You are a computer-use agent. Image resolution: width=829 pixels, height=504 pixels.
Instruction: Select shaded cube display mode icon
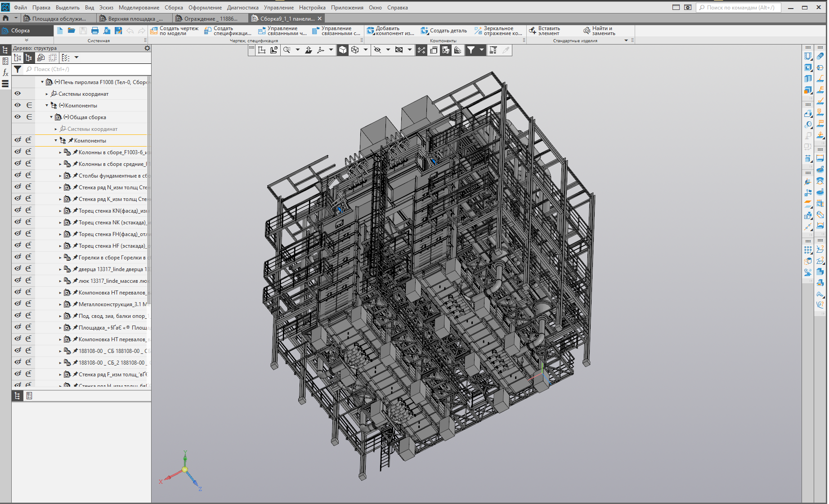coord(343,50)
